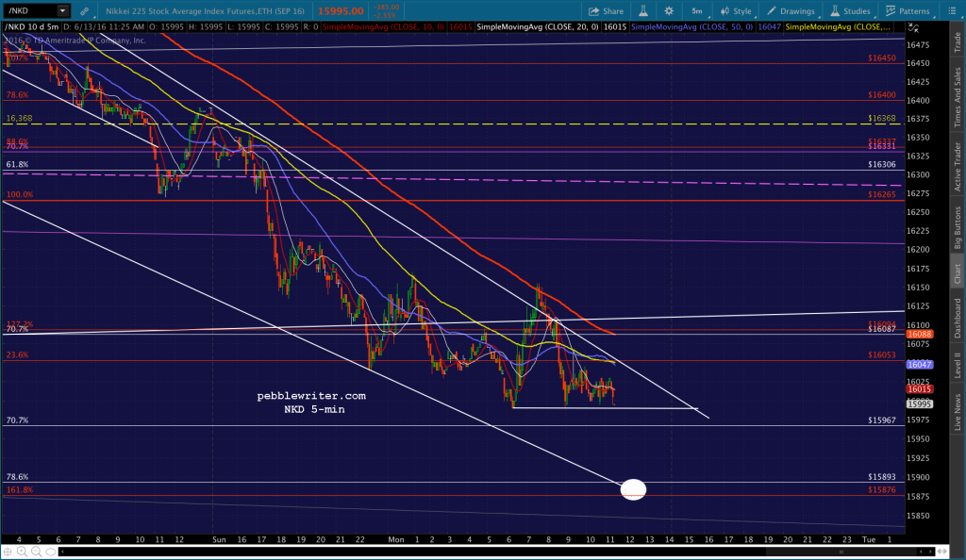Select the crosshair pan tool icon
Viewport: 966px width, 560px height.
(x=8, y=552)
